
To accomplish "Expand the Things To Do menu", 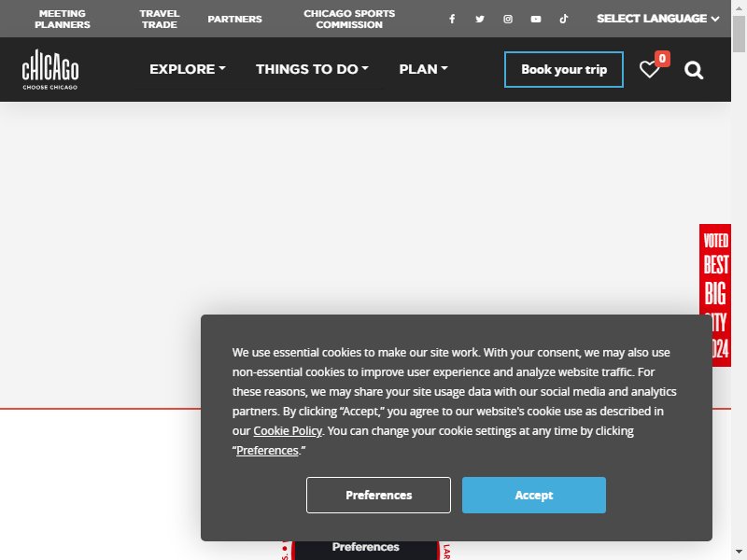I will tap(312, 69).
